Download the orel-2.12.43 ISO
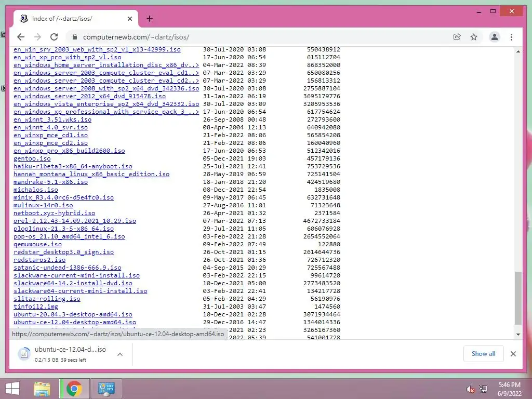 click(75, 221)
